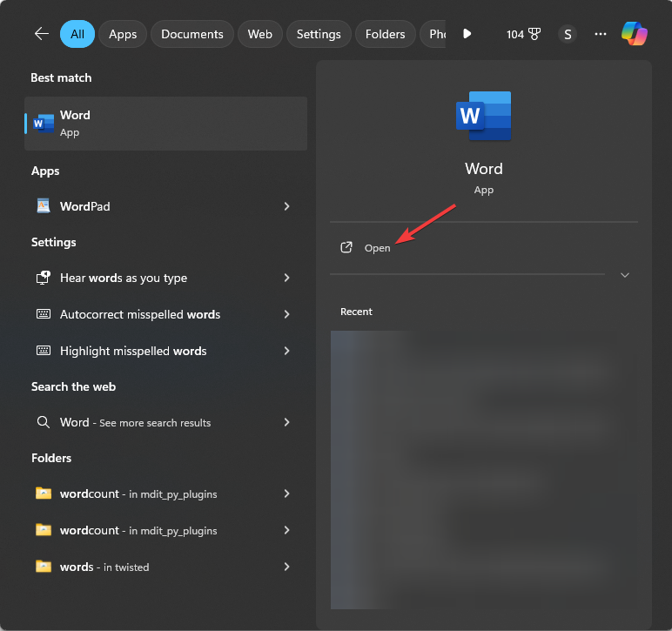Click keyboard icon beside Autocorrect misspelled words
Image resolution: width=672 pixels, height=631 pixels.
click(44, 314)
